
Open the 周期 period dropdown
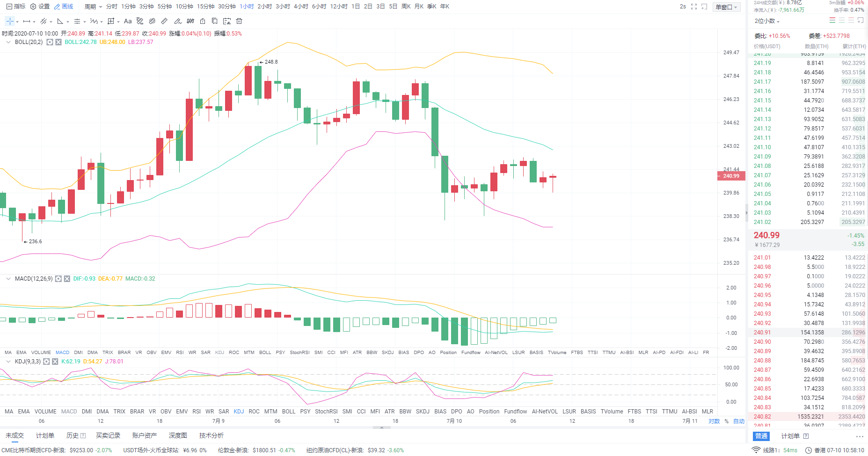pyautogui.click(x=93, y=7)
